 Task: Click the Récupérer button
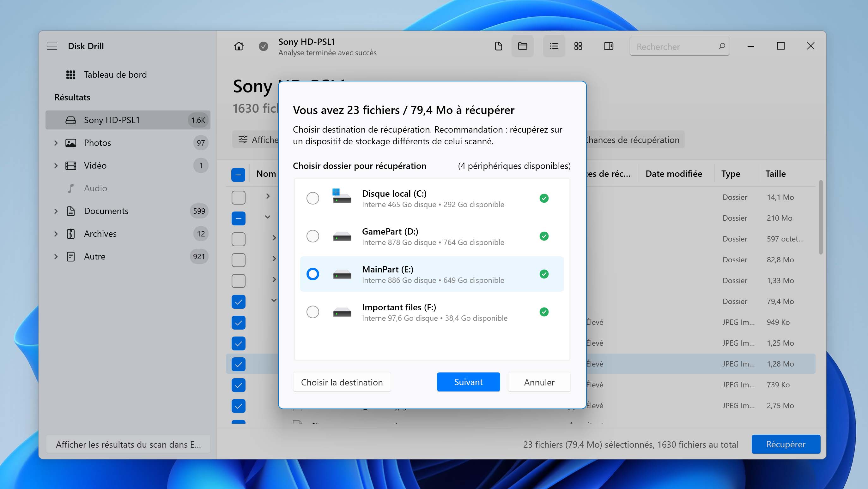click(x=786, y=444)
